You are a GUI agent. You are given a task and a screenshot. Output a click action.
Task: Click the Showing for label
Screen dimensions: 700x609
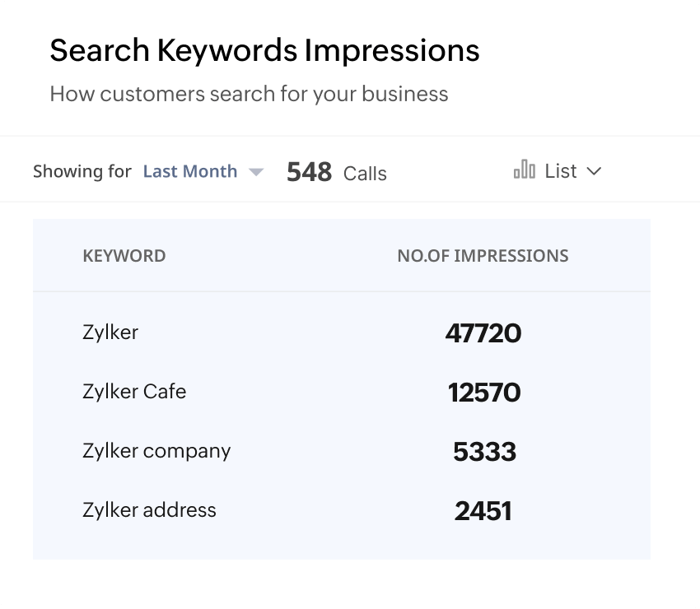[x=82, y=171]
